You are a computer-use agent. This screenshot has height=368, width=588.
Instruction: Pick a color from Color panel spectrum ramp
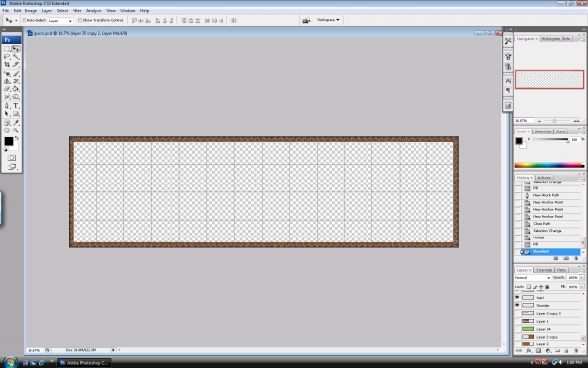point(549,165)
